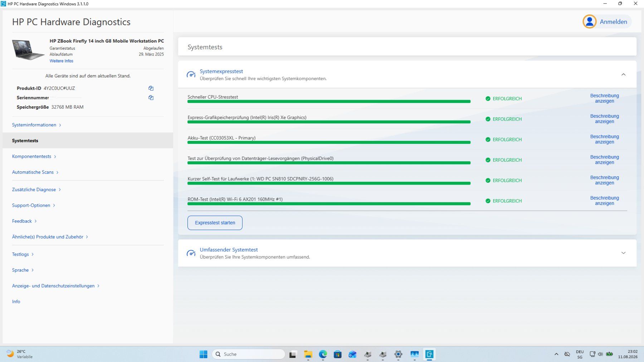Click the green checkmark for Schneller CPU-Stresstest
Viewport: 644px width, 362px height.
[x=488, y=99]
